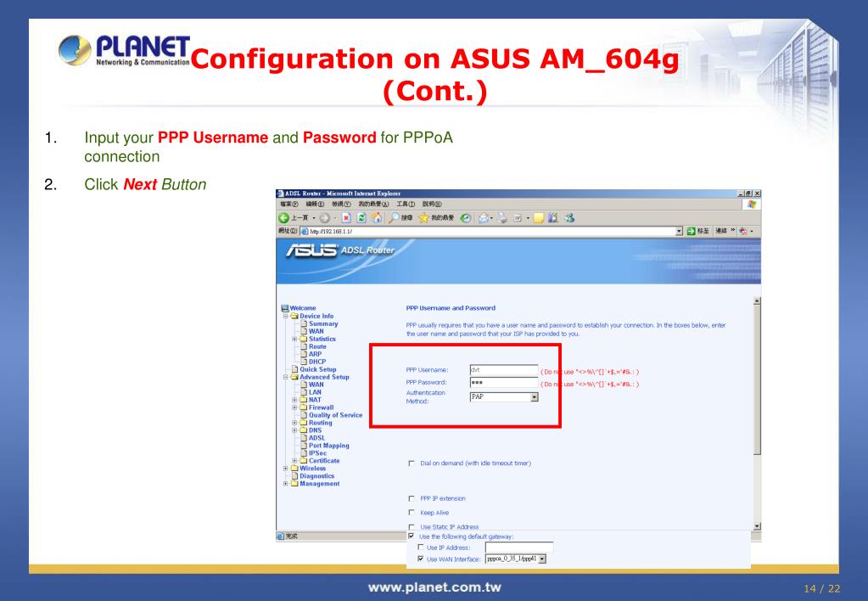The width and height of the screenshot is (868, 601).
Task: Tick the Use IP Address checkbox
Action: click(421, 548)
